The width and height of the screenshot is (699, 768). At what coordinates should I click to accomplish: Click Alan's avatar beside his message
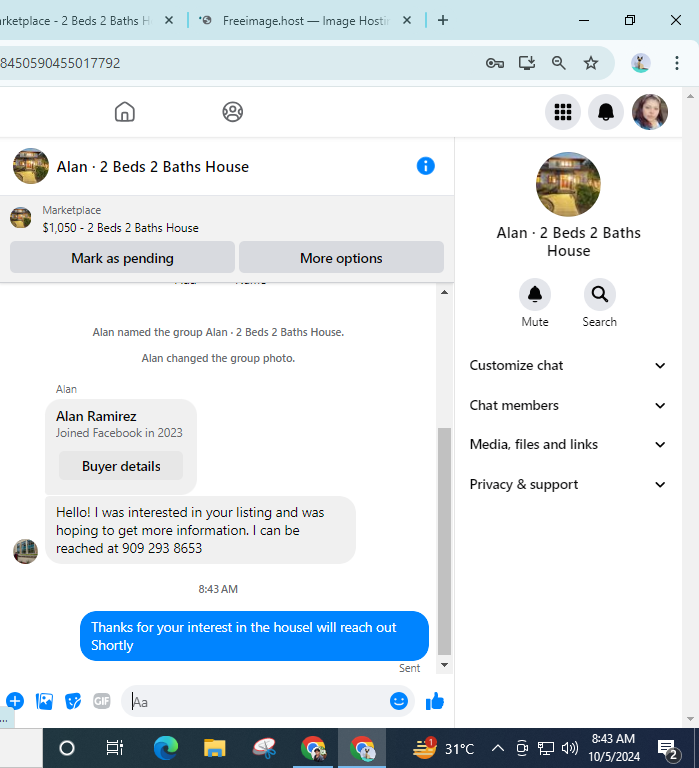pos(25,551)
